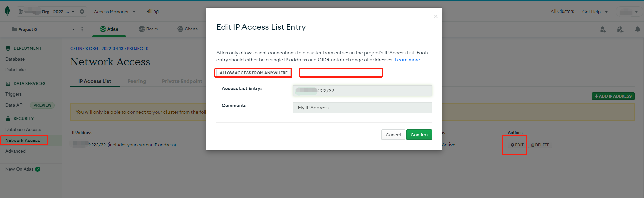644x198 pixels.
Task: Delete the IP address entry
Action: tap(540, 145)
